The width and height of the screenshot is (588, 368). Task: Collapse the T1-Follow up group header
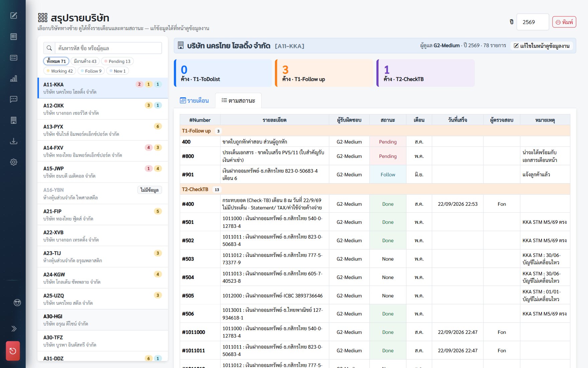coord(375,131)
